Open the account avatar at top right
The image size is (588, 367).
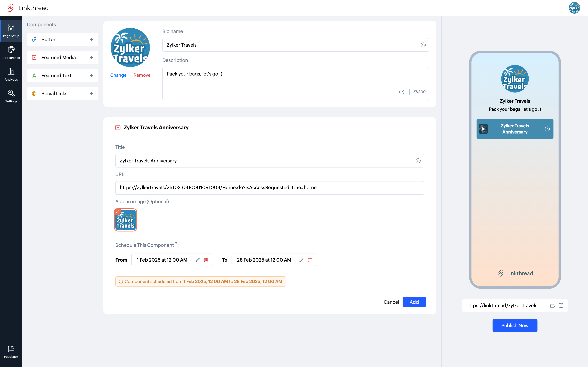pyautogui.click(x=574, y=8)
